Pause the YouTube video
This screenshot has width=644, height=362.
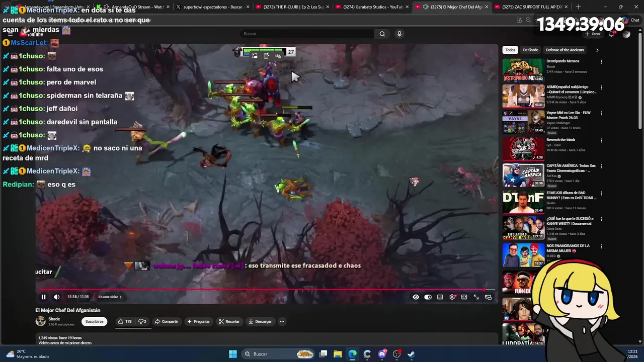coord(43,297)
